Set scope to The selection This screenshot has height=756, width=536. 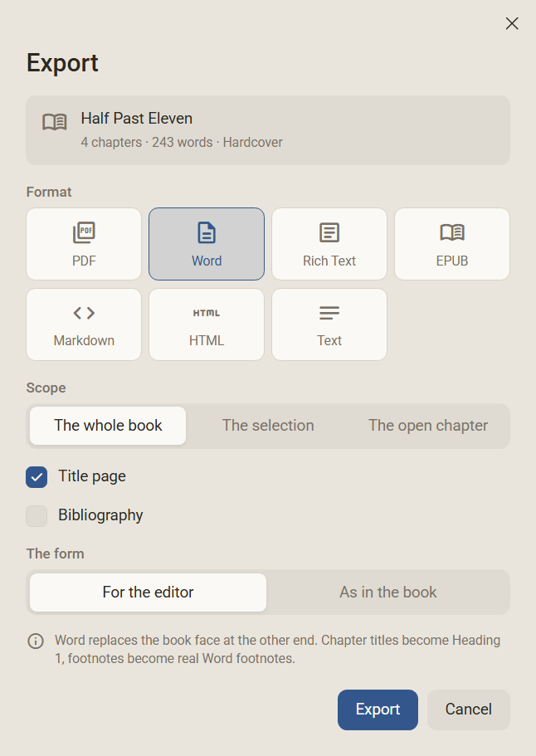click(x=268, y=426)
